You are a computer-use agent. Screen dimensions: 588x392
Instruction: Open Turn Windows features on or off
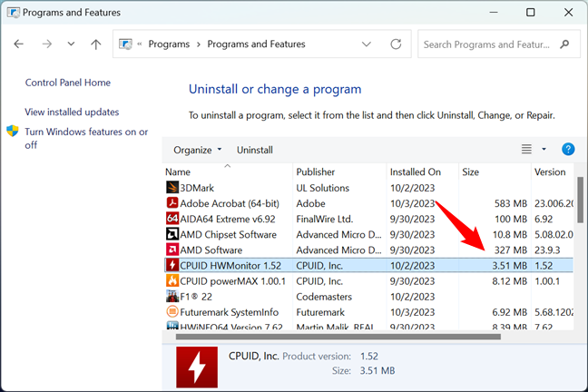click(86, 138)
